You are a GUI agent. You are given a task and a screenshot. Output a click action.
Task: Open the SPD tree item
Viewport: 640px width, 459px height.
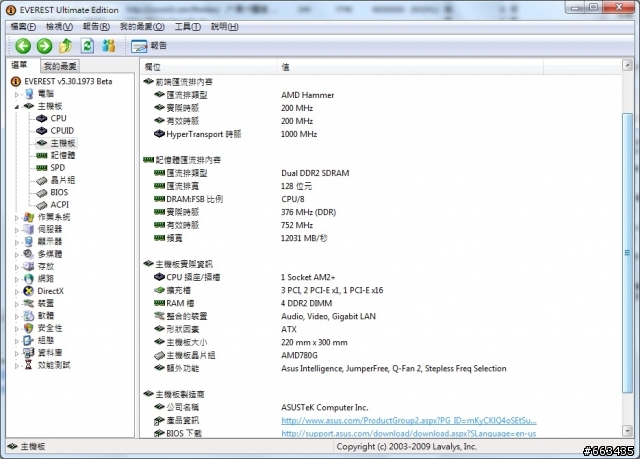[58, 168]
